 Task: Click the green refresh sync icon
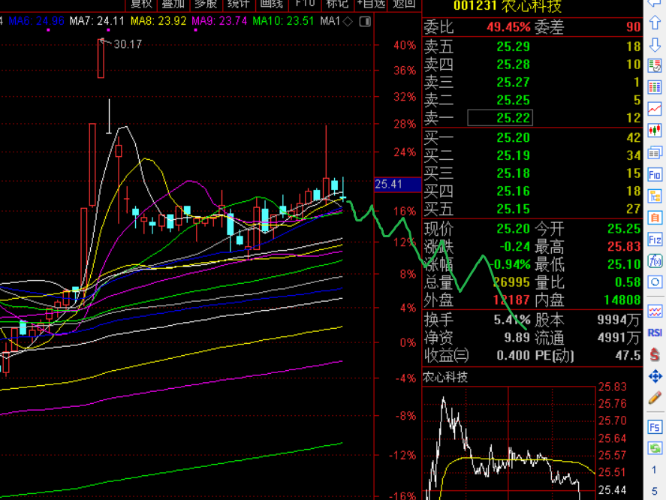pyautogui.click(x=655, y=448)
